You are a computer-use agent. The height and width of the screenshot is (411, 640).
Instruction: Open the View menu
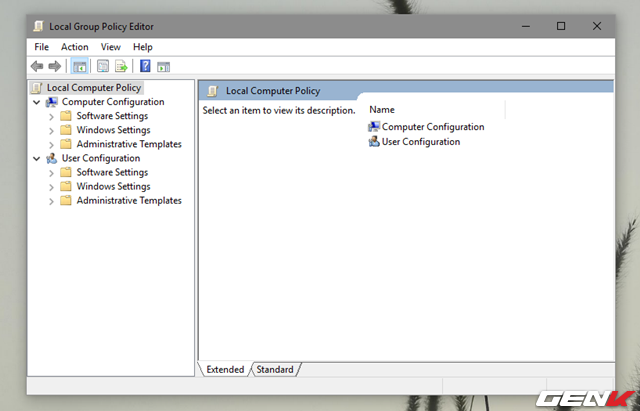[111, 47]
